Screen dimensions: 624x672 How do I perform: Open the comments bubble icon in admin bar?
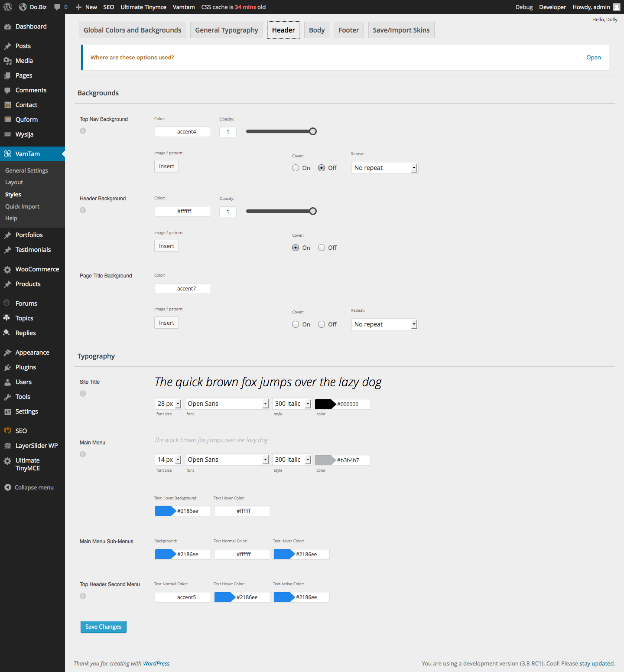[x=57, y=7]
